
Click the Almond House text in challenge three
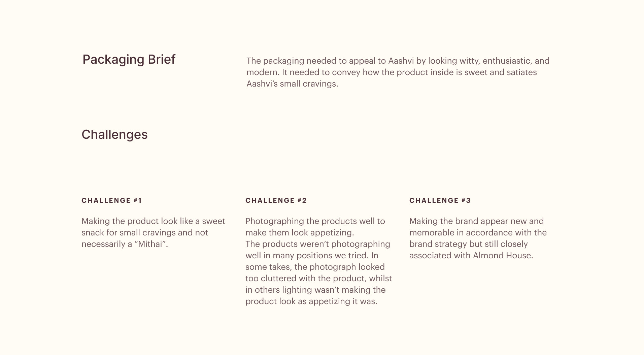pos(503,255)
